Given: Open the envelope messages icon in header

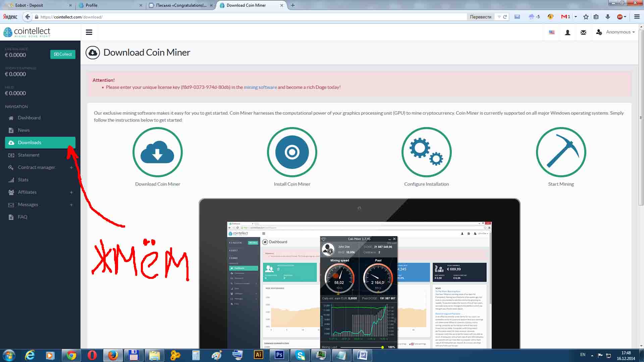Looking at the screenshot, I should (583, 32).
